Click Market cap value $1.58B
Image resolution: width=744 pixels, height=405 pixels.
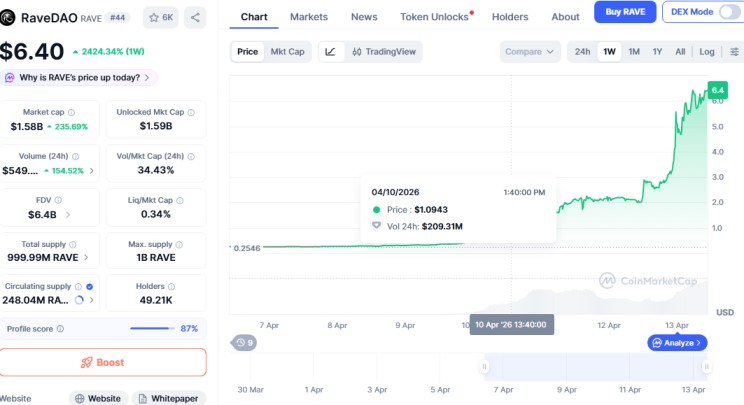[27, 127]
